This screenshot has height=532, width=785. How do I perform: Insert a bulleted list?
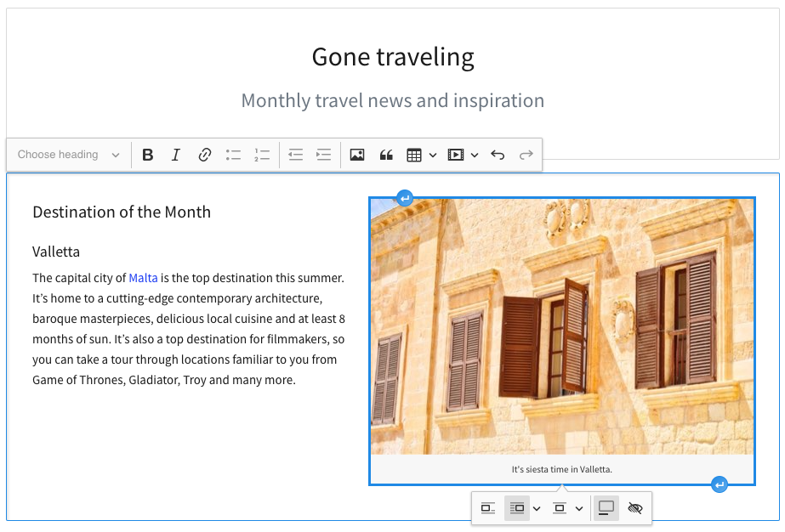pos(234,155)
